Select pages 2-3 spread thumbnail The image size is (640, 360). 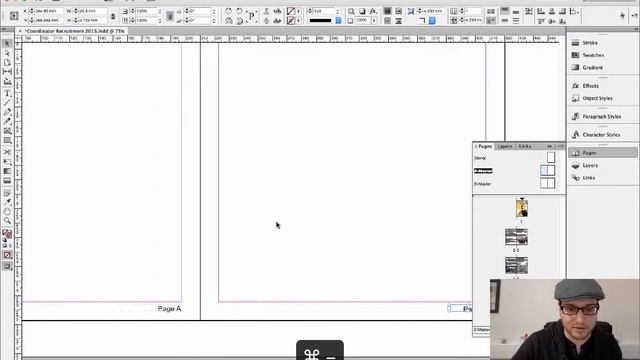click(516, 237)
